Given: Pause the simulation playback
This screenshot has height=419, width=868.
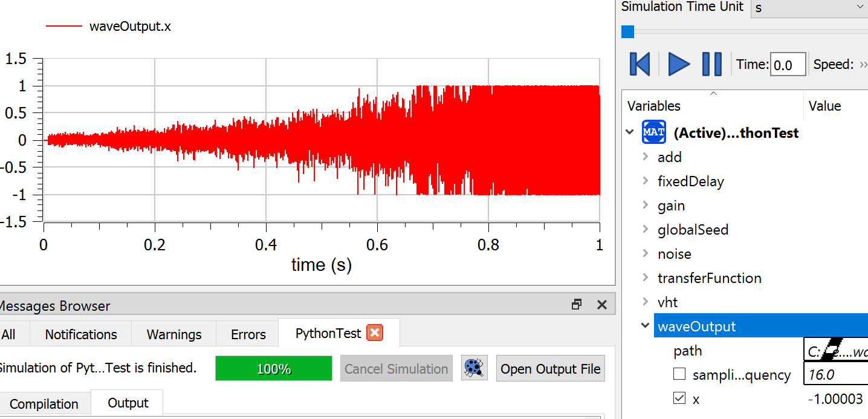Looking at the screenshot, I should [711, 64].
